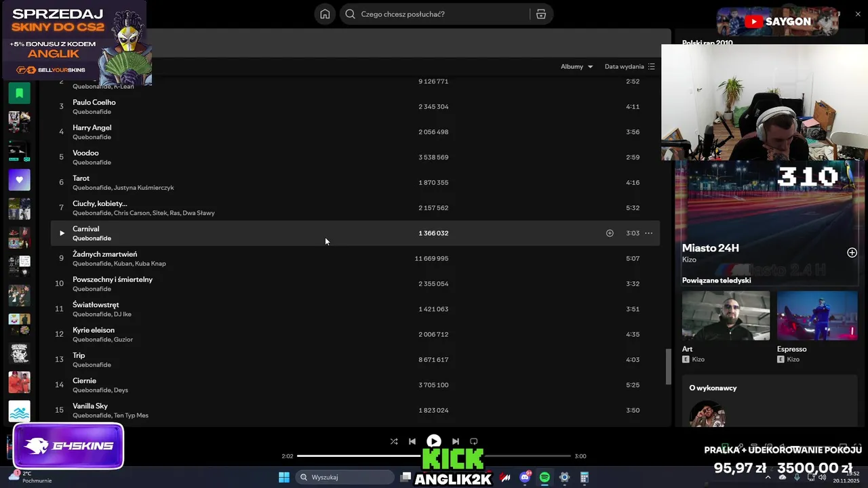Screen dimensions: 868x488
Task: Select the Paulo Coelho track
Action: (355, 106)
